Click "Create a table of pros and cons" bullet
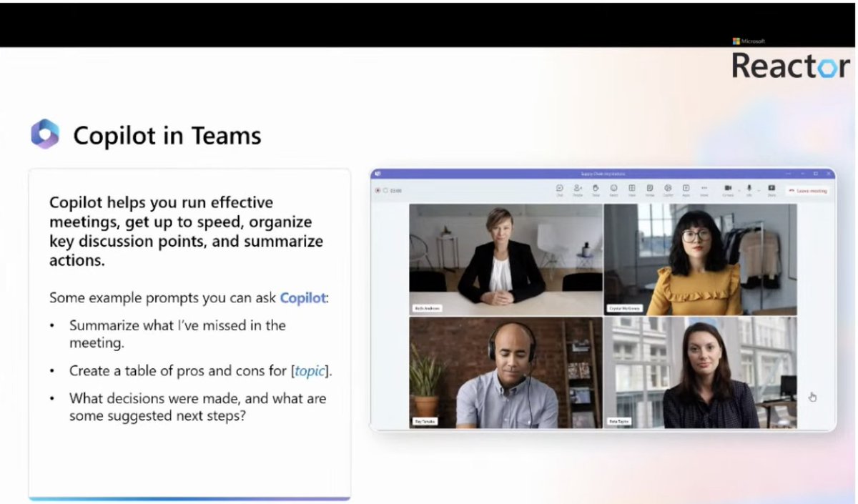Viewport: 858px width, 504px height. [200, 370]
